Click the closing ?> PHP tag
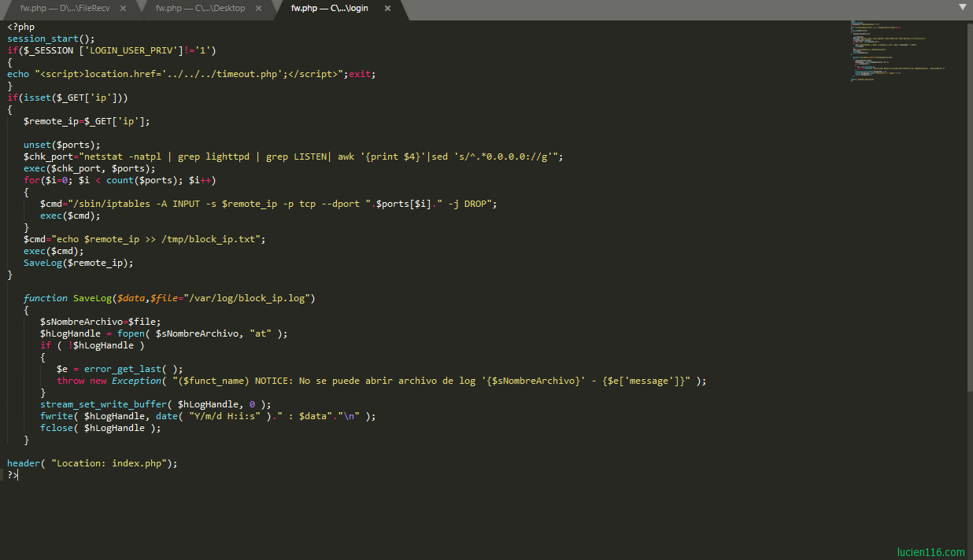The image size is (973, 560). (x=12, y=475)
